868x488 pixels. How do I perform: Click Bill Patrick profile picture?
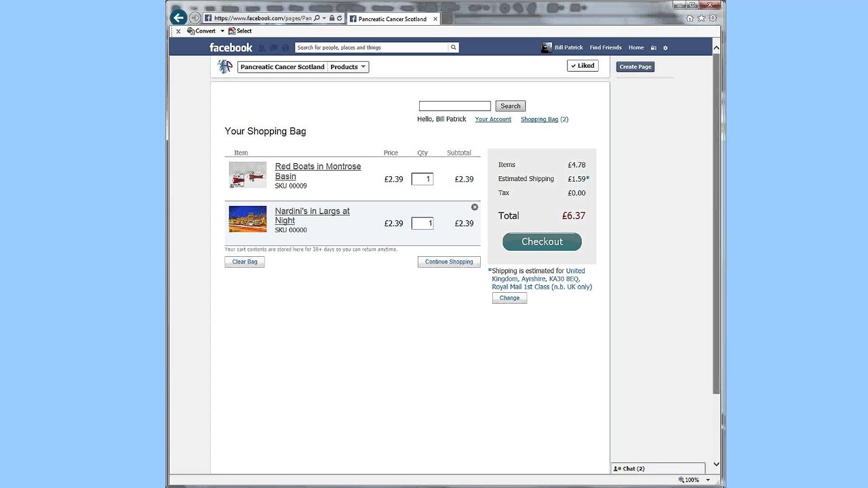point(547,47)
